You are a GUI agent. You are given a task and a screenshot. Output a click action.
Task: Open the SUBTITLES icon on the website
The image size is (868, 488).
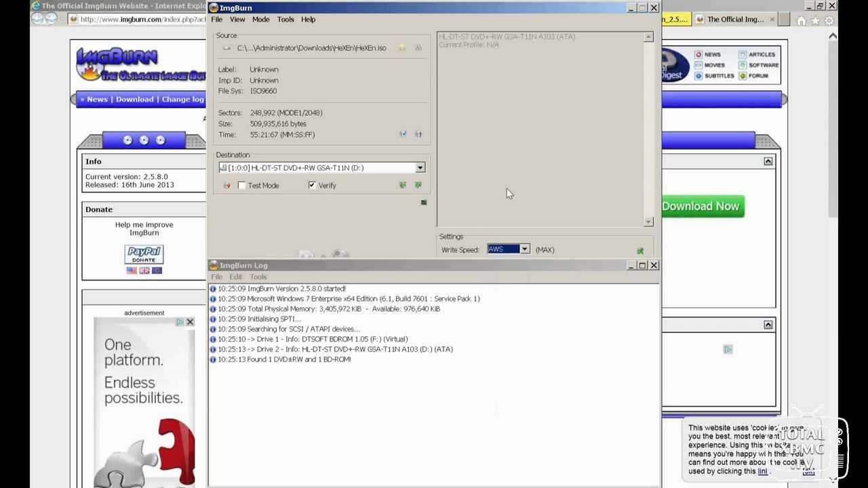(698, 76)
